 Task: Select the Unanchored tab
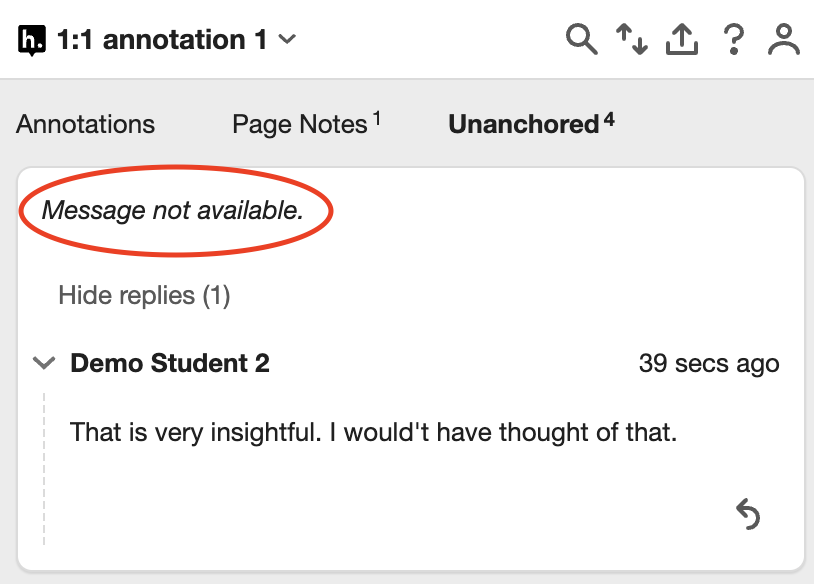click(x=524, y=124)
